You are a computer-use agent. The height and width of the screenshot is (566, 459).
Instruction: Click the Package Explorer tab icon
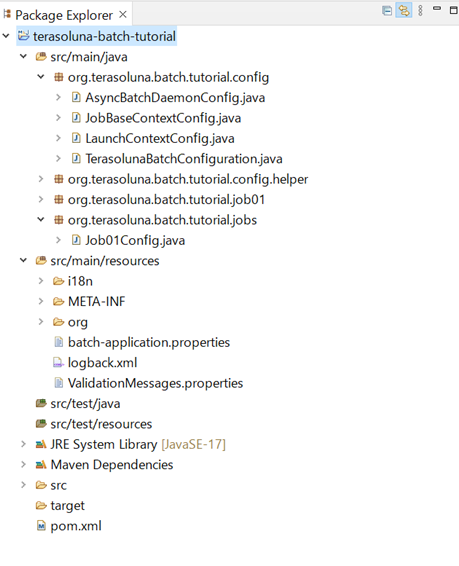[7, 14]
